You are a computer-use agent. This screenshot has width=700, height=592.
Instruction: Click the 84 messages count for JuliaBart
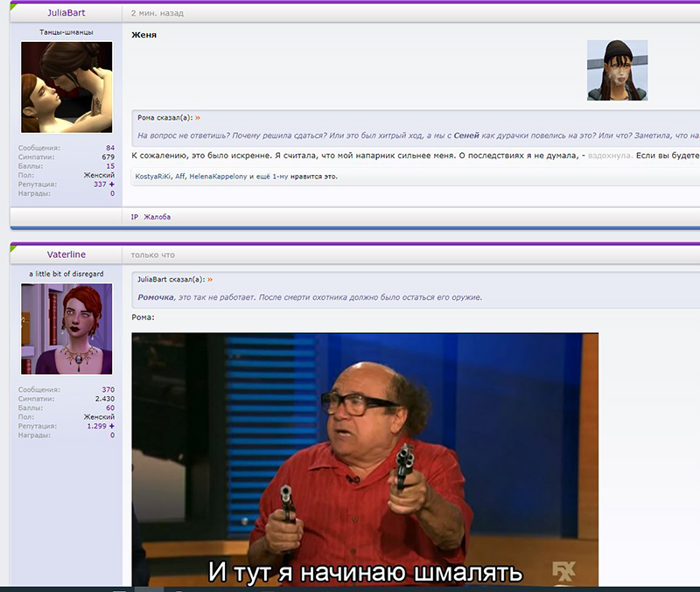[110, 148]
